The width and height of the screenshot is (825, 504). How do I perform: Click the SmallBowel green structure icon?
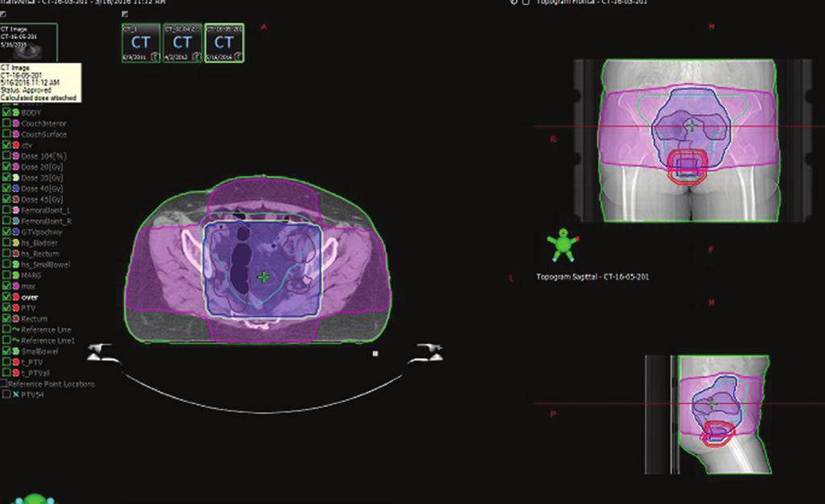[x=16, y=351]
